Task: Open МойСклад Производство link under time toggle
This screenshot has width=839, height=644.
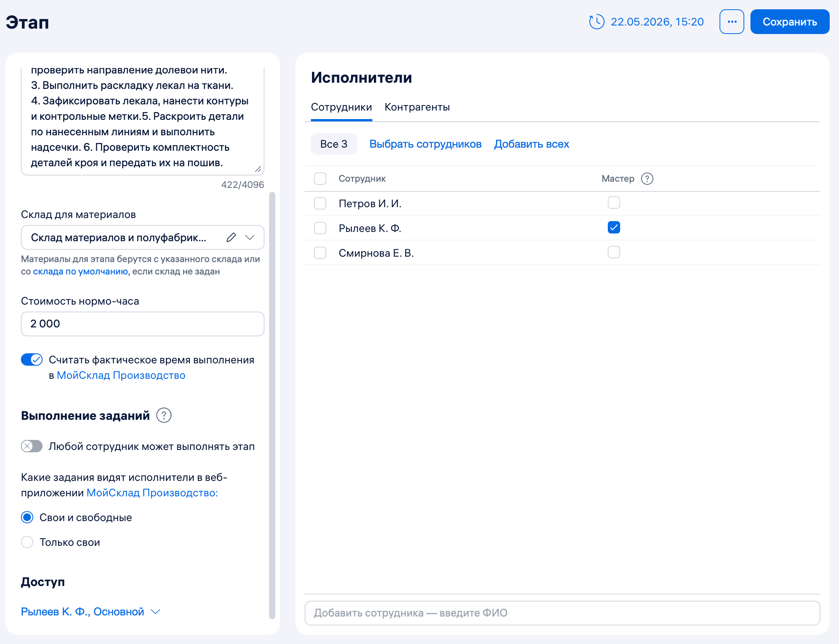Action: pos(121,375)
